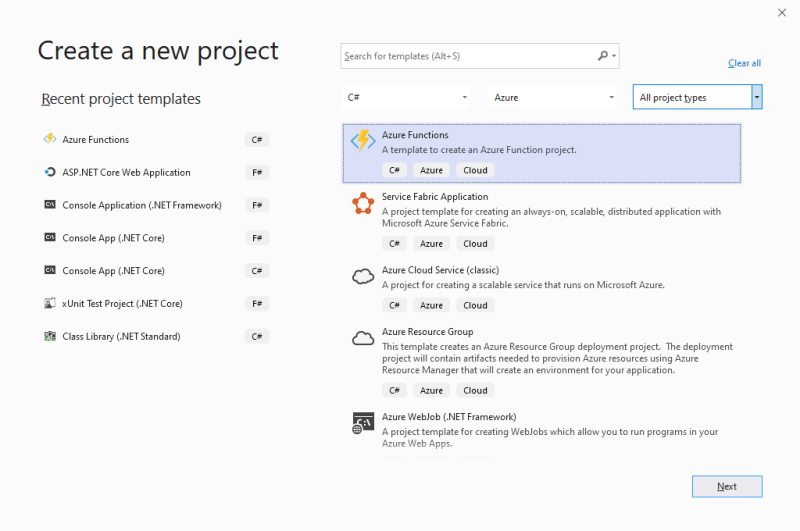Image resolution: width=800 pixels, height=531 pixels.
Task: Click the Azure WebJob description text
Action: 549,437
